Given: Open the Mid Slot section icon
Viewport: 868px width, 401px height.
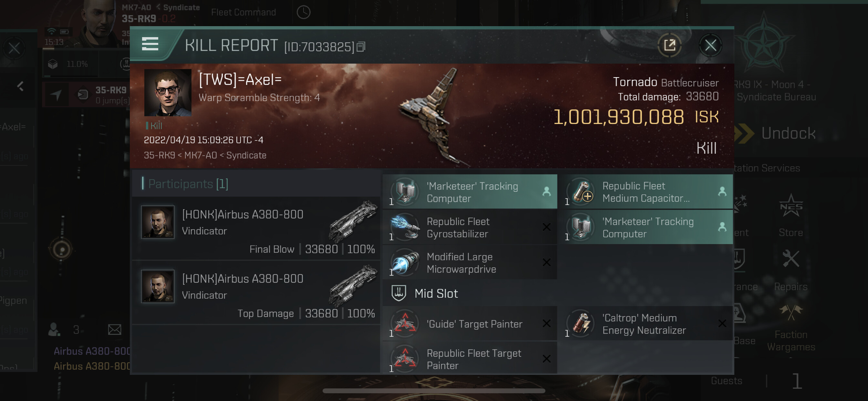Looking at the screenshot, I should click(x=398, y=293).
